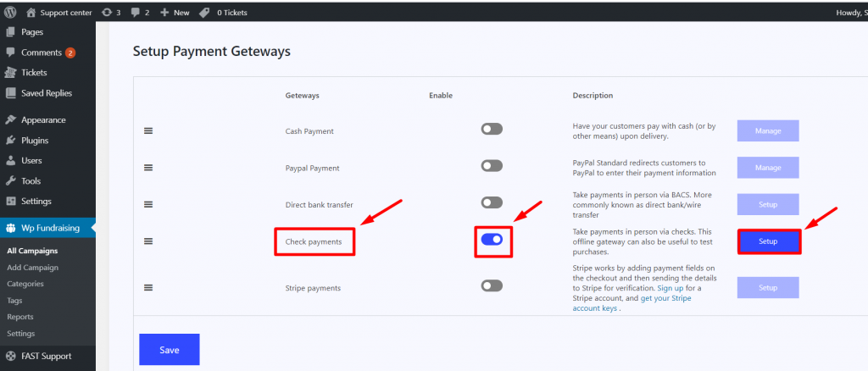Click the WordPress logo icon
The height and width of the screenshot is (371, 868).
(x=10, y=12)
